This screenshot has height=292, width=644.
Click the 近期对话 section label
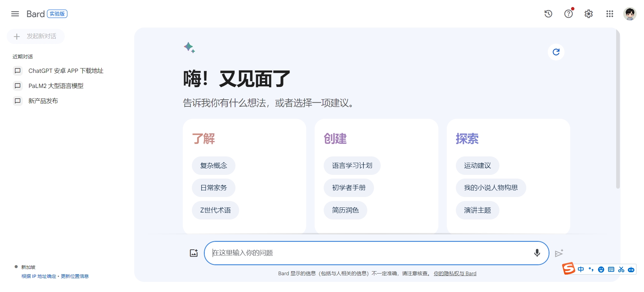coord(23,57)
